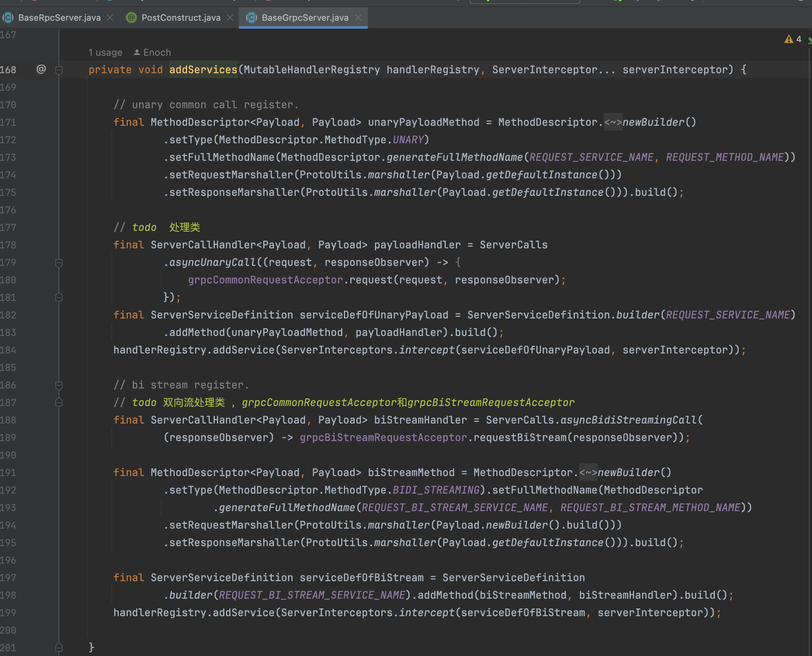The image size is (812, 656).
Task: Close the PostConstruct.java tab
Action: pos(230,18)
